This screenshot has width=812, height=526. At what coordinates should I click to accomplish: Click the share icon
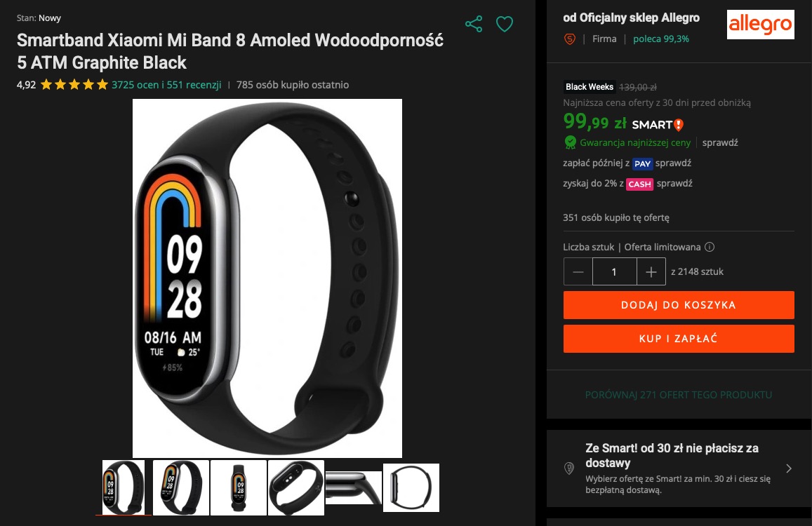(x=473, y=24)
